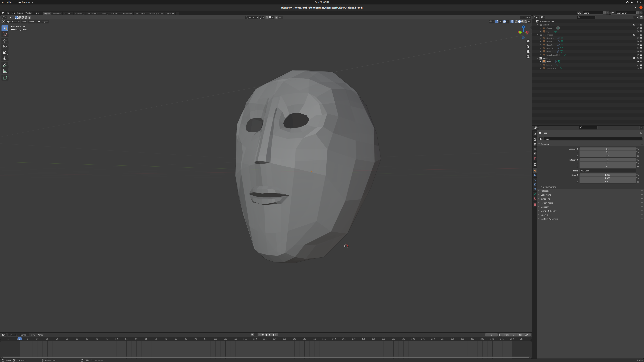Select the Cursor tool in the viewport toolbar
Screen dimensions: 644x362
[5, 34]
